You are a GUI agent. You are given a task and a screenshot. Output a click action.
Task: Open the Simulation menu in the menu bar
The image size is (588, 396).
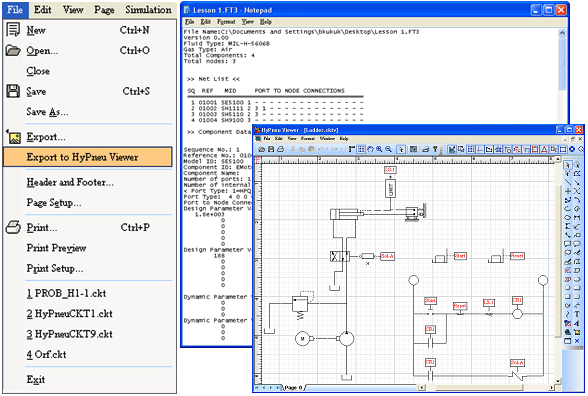click(148, 10)
